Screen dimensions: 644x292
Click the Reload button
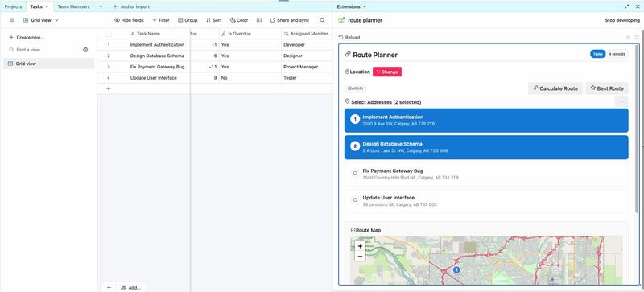pos(349,37)
